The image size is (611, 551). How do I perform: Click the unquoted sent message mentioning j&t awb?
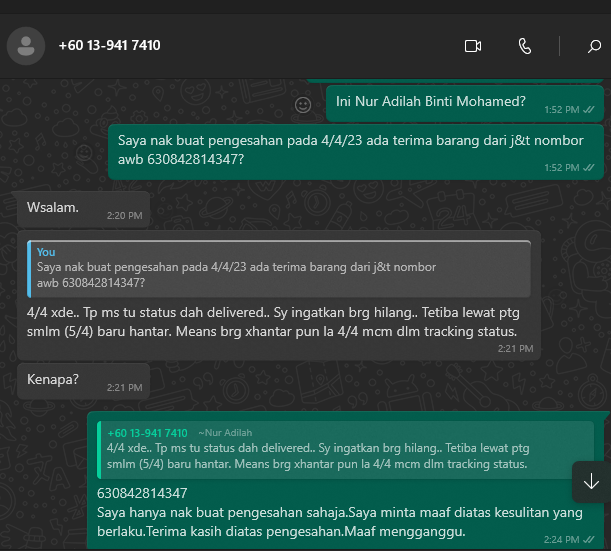pyautogui.click(x=350, y=150)
